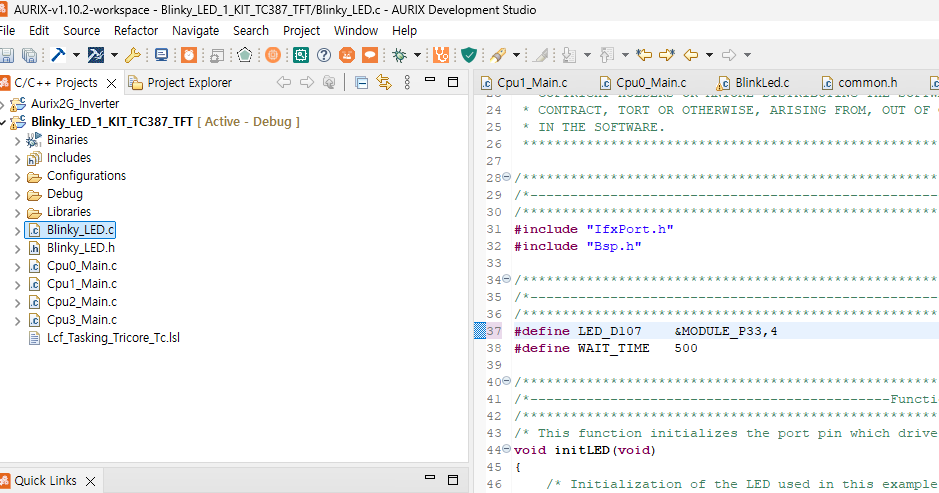Maximize the C/C++ Projects view panel
Screen dimensions: 939x493
coord(453,82)
